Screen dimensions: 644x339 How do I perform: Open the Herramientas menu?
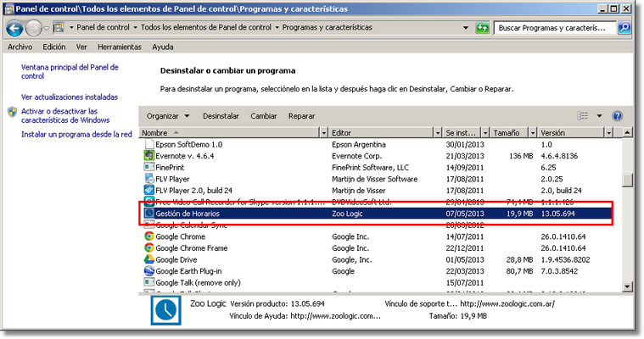[120, 47]
